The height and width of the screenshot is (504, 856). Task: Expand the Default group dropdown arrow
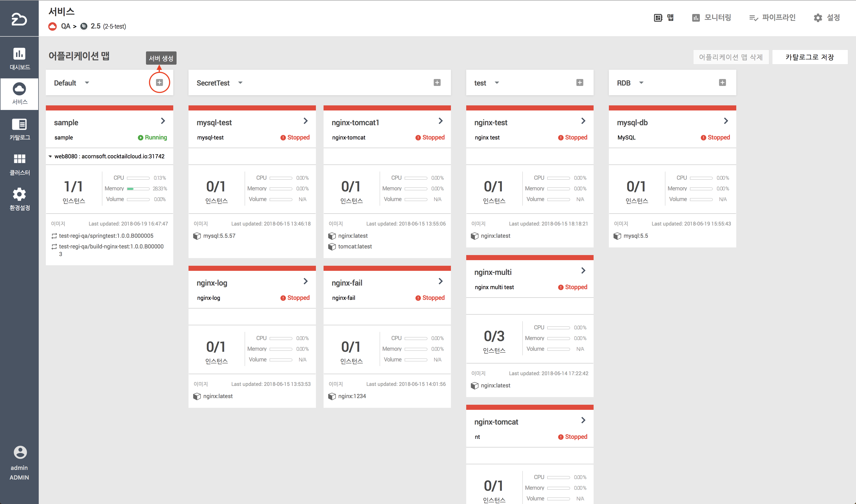tap(87, 83)
